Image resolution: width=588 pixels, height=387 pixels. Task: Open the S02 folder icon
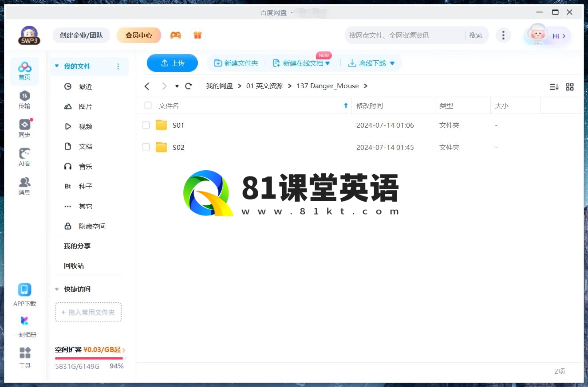pos(161,147)
